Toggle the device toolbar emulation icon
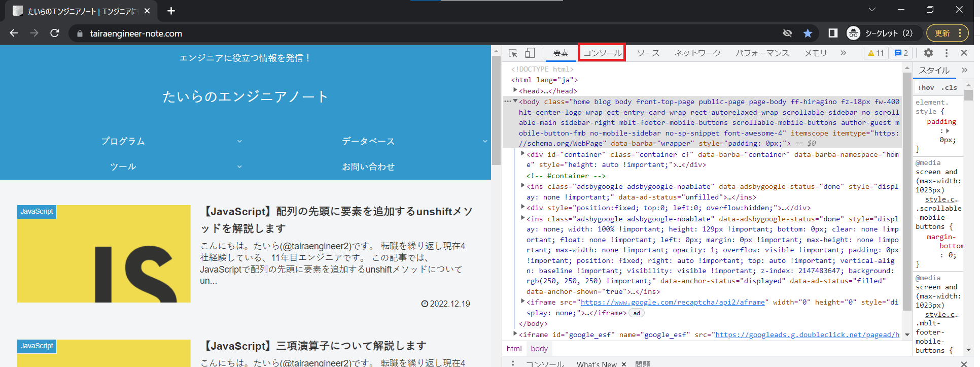The image size is (980, 367). [530, 53]
